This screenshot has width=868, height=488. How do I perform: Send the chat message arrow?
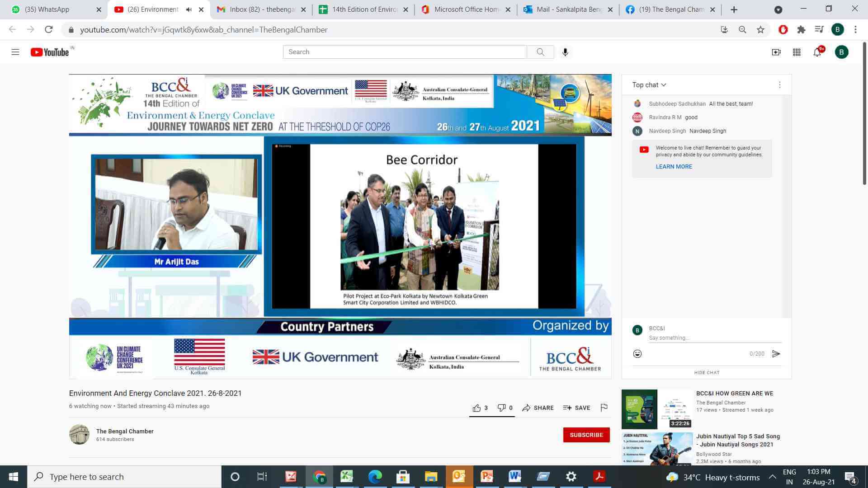[x=776, y=354]
